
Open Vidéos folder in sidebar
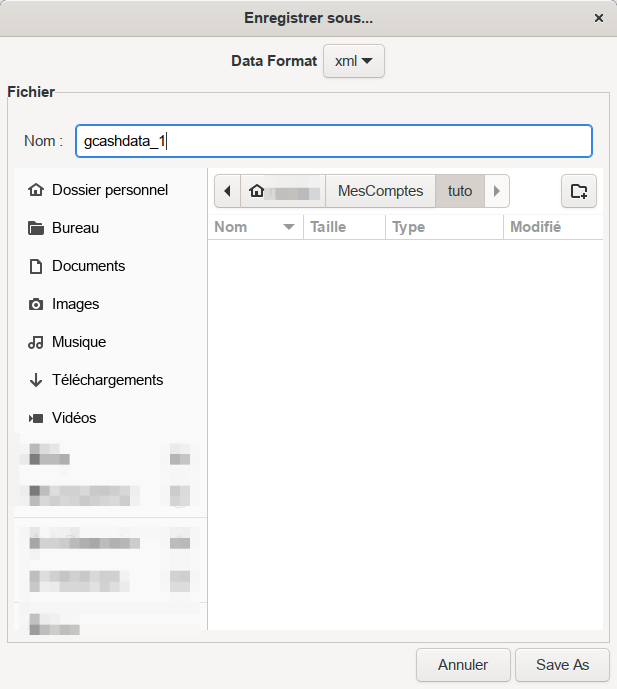point(73,418)
